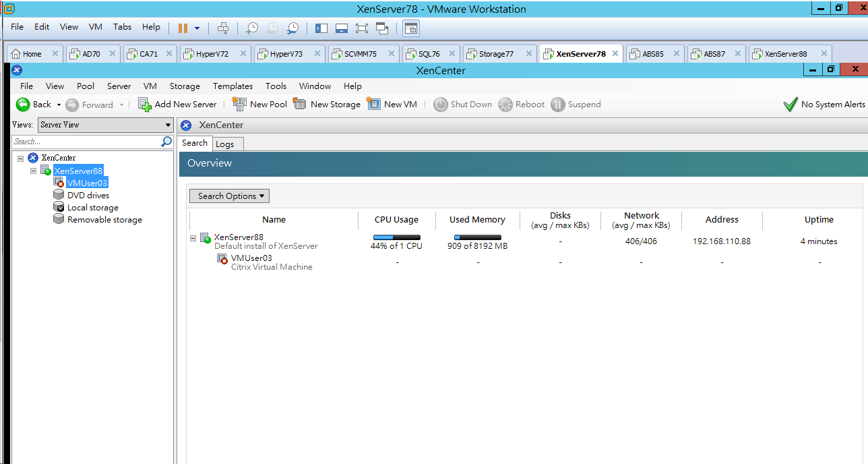Open XenCenter Templates menu
The width and height of the screenshot is (868, 464).
(232, 86)
